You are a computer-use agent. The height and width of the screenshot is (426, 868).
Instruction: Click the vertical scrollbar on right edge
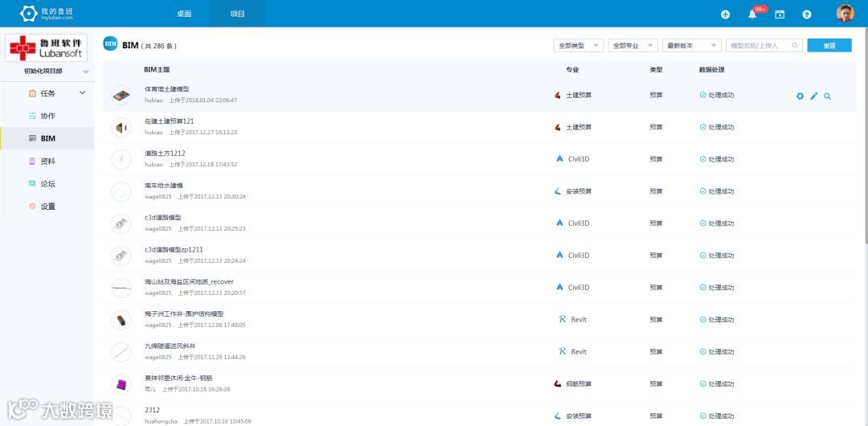point(866,136)
